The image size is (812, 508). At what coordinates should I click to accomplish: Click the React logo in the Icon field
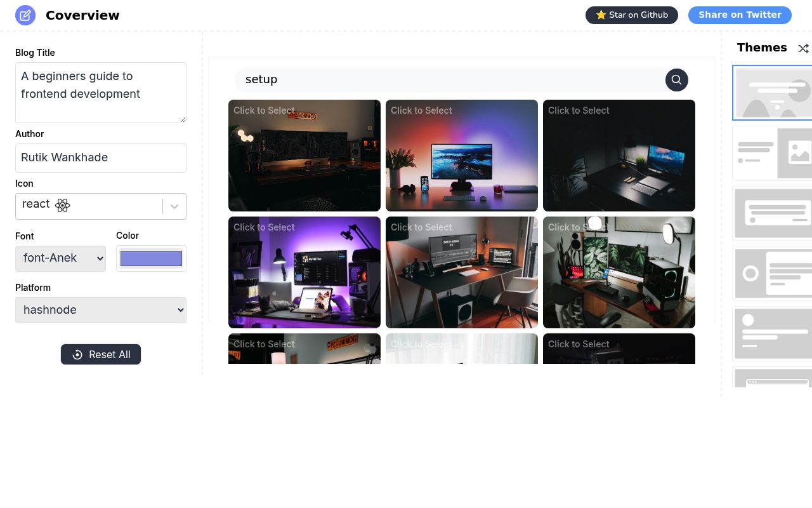pos(62,205)
